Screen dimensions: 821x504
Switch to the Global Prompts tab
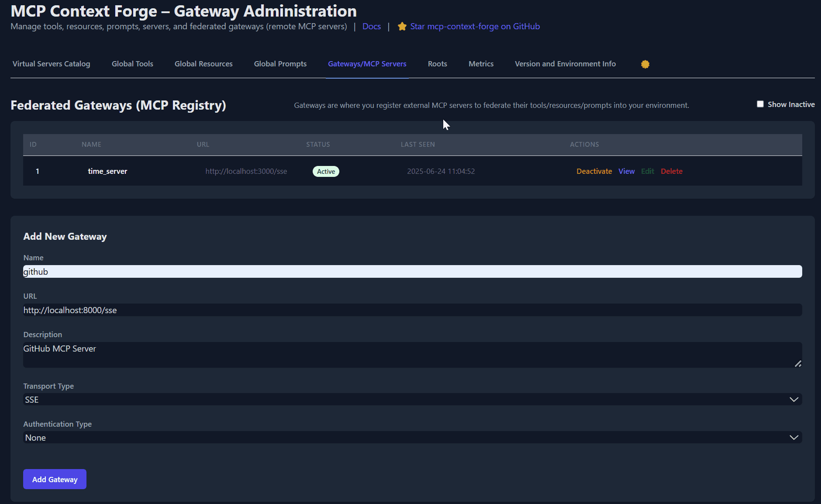[x=280, y=64]
